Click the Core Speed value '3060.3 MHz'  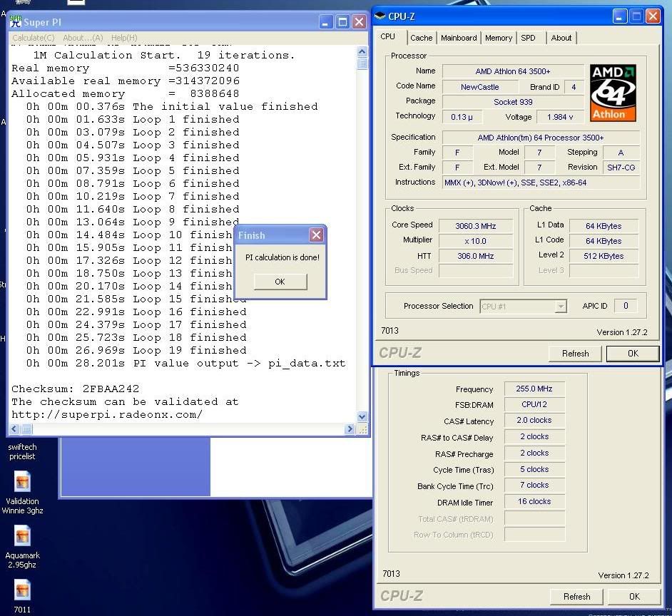click(475, 226)
